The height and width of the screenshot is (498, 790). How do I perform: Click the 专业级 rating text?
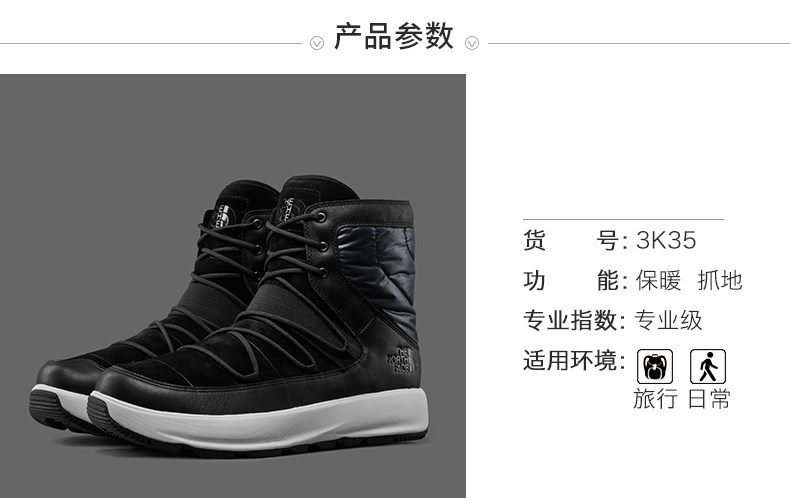[668, 320]
